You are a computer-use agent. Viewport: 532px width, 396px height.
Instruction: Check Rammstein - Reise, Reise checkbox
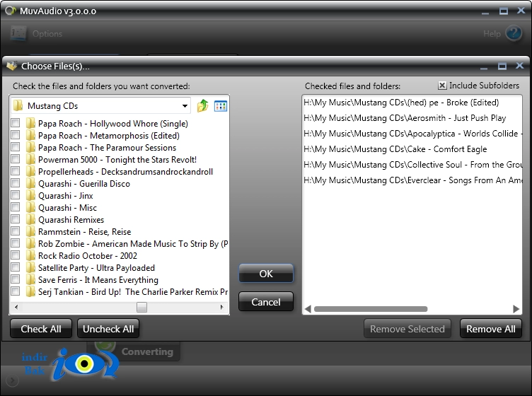tap(16, 231)
